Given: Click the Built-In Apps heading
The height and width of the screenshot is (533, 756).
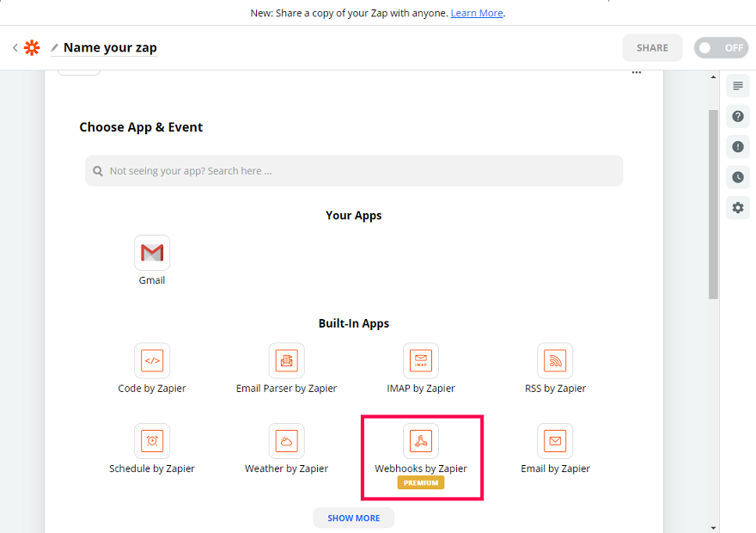Looking at the screenshot, I should click(x=353, y=323).
